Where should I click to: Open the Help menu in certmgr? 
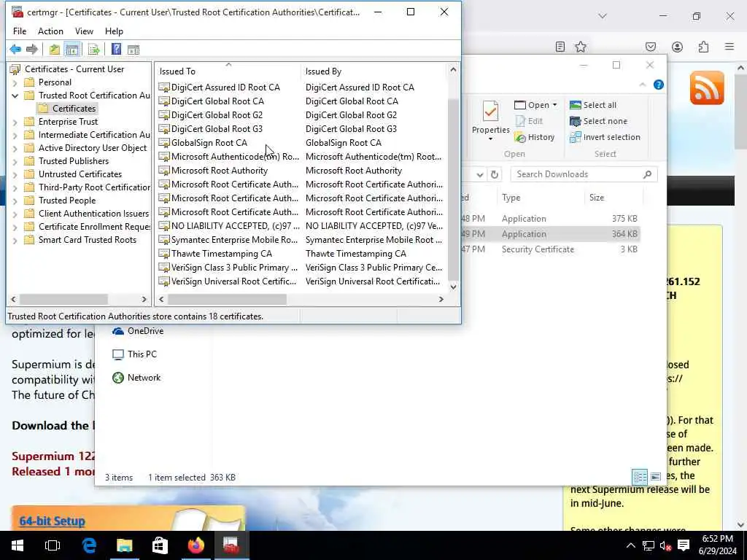114,31
